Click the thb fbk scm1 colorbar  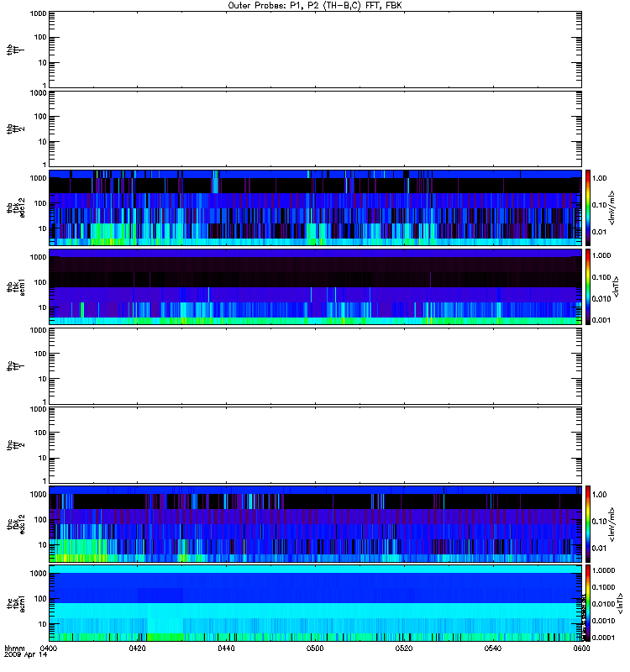pos(588,286)
